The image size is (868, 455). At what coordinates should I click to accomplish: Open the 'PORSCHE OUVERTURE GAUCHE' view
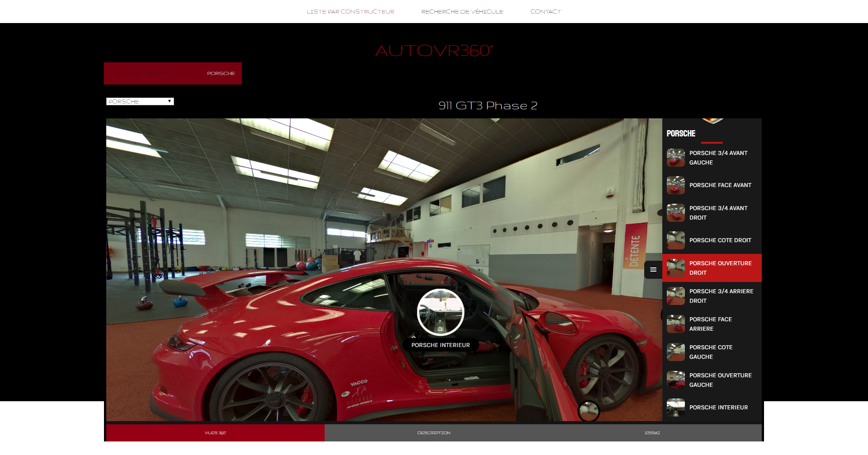coord(712,380)
